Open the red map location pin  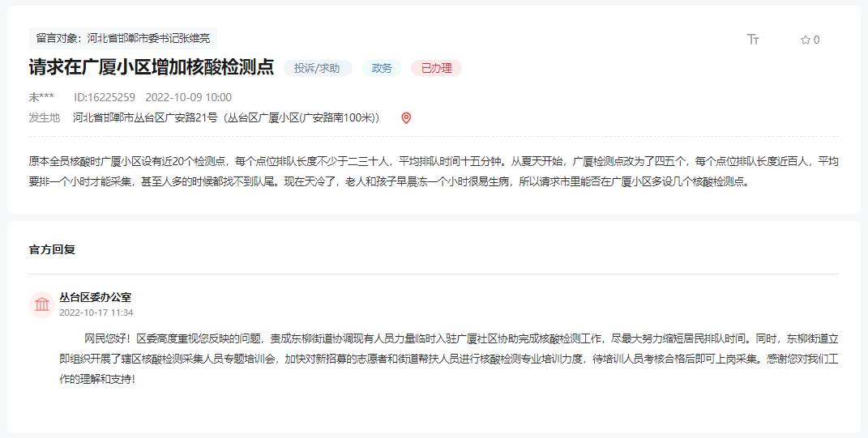point(406,117)
